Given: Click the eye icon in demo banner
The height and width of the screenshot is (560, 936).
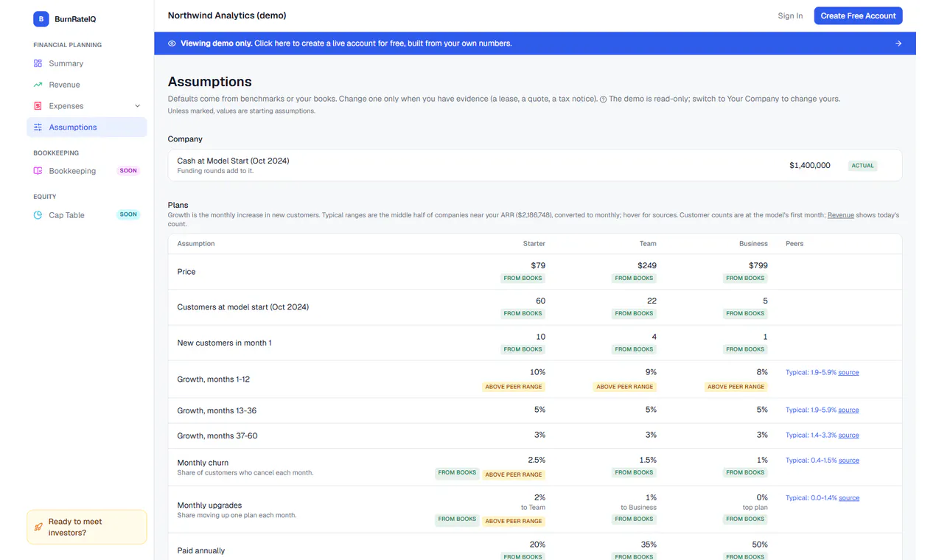Looking at the screenshot, I should 172,43.
